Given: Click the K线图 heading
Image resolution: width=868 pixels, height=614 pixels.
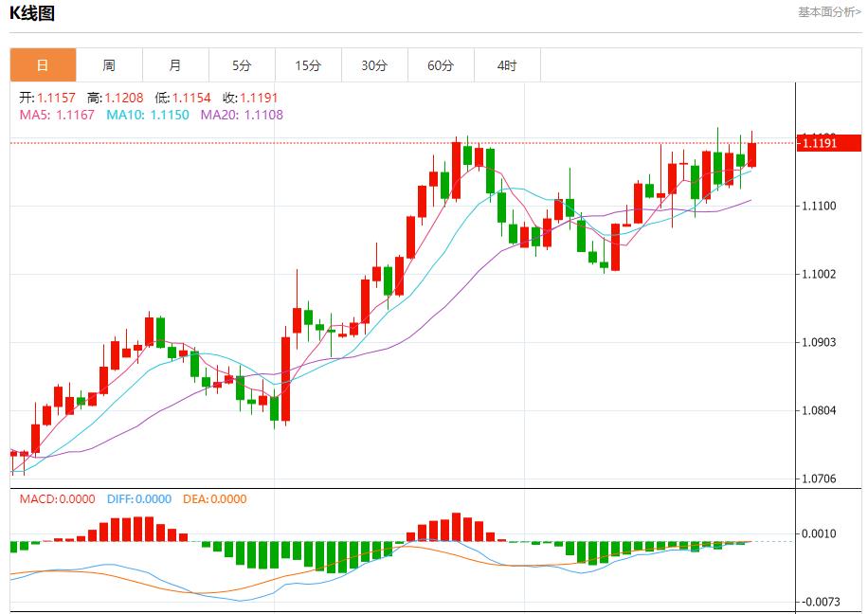Looking at the screenshot, I should [x=32, y=13].
